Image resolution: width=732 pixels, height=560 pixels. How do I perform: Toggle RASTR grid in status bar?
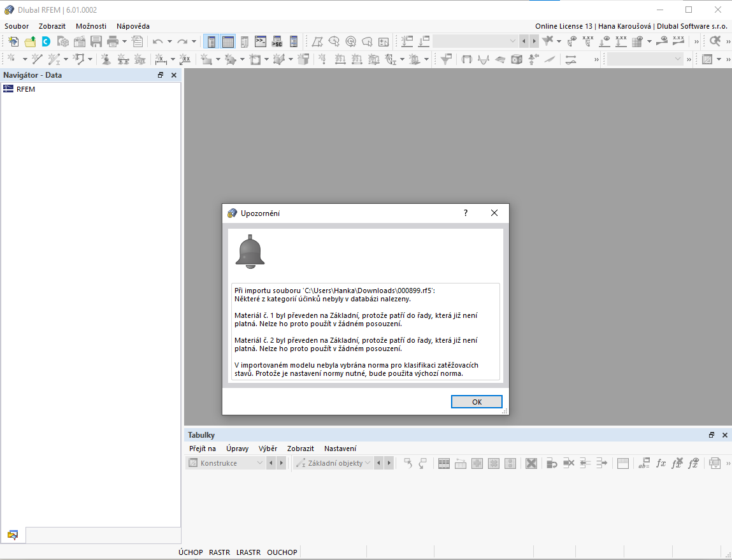tap(219, 552)
